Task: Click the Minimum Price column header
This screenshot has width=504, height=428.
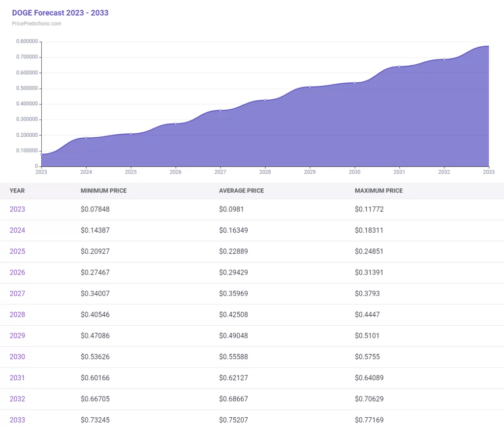Action: point(103,190)
